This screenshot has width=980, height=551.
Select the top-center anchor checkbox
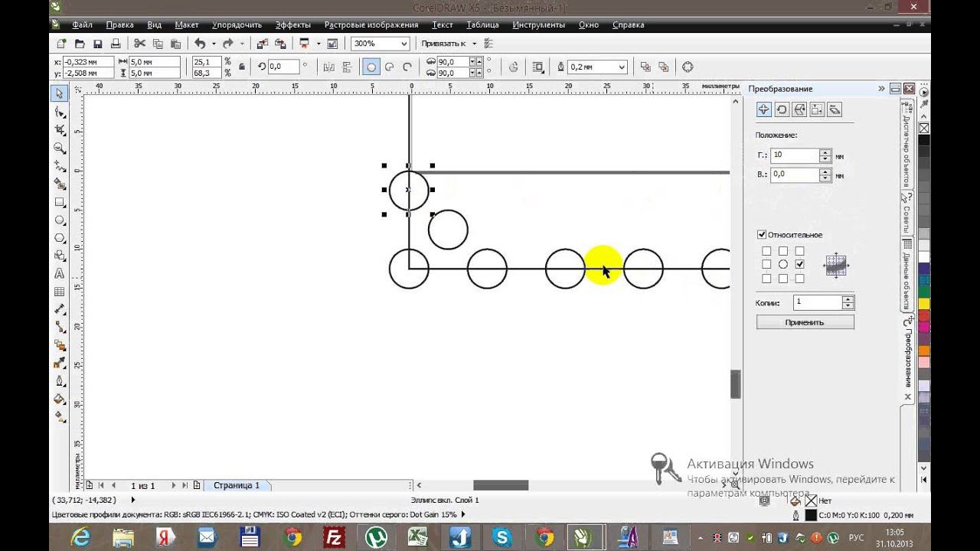coord(782,251)
